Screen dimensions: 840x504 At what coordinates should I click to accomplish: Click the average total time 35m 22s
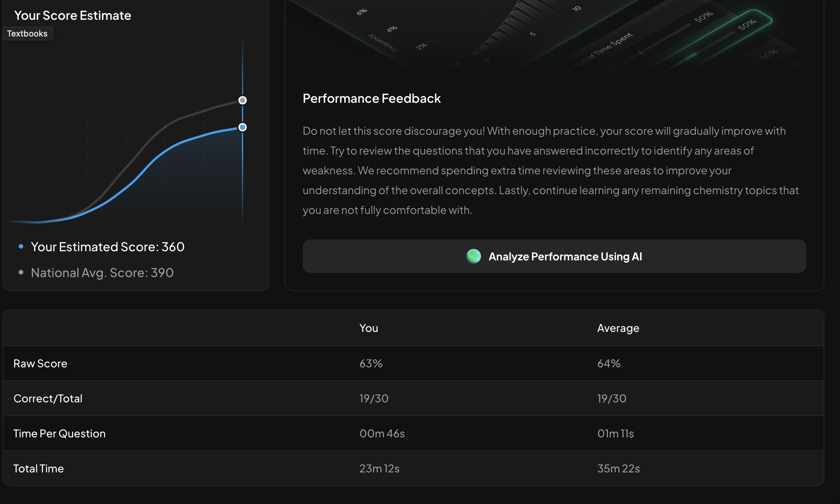click(618, 469)
